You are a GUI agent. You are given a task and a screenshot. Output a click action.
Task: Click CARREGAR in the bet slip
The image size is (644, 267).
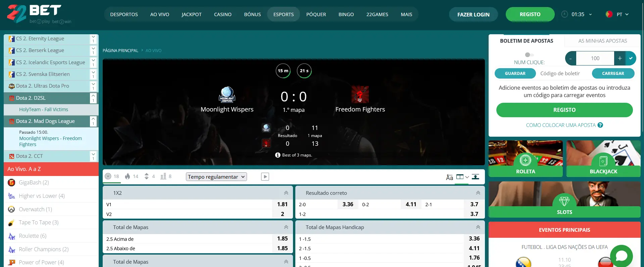tap(613, 73)
